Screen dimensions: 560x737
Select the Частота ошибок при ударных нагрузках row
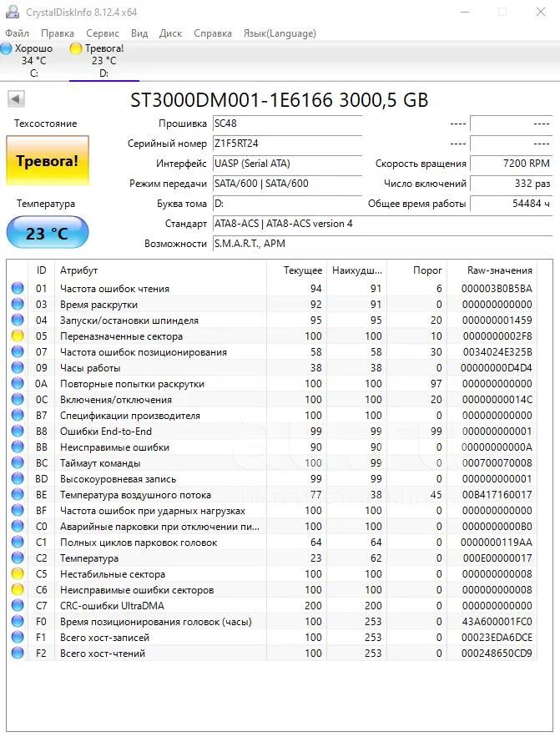click(272, 511)
